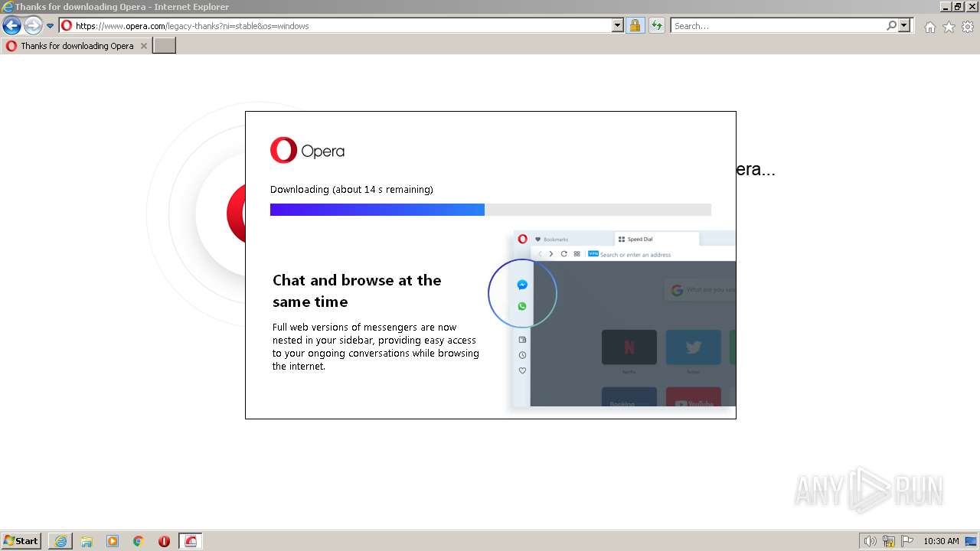Open the network tray icon
Screen dimensions: 980x551
(x=889, y=541)
